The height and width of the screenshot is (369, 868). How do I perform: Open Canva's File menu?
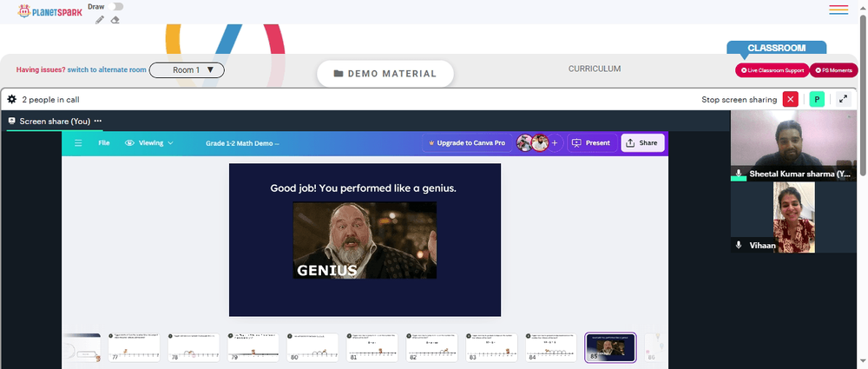pos(104,143)
